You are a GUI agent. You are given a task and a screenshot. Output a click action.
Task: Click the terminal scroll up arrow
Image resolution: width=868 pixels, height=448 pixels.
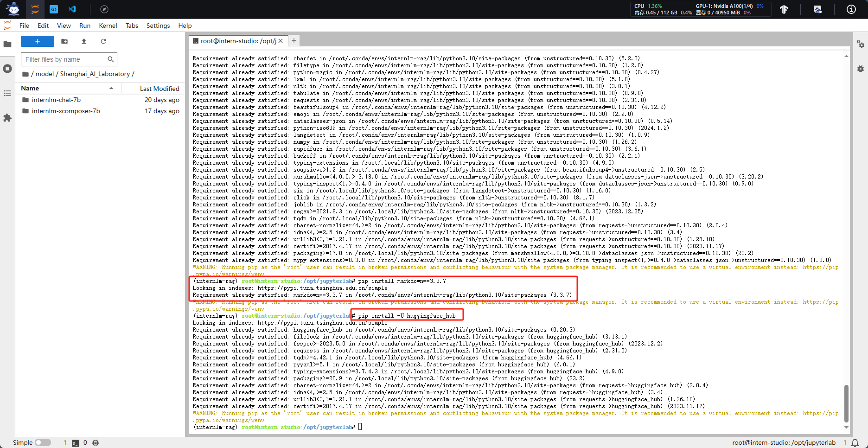coord(846,56)
